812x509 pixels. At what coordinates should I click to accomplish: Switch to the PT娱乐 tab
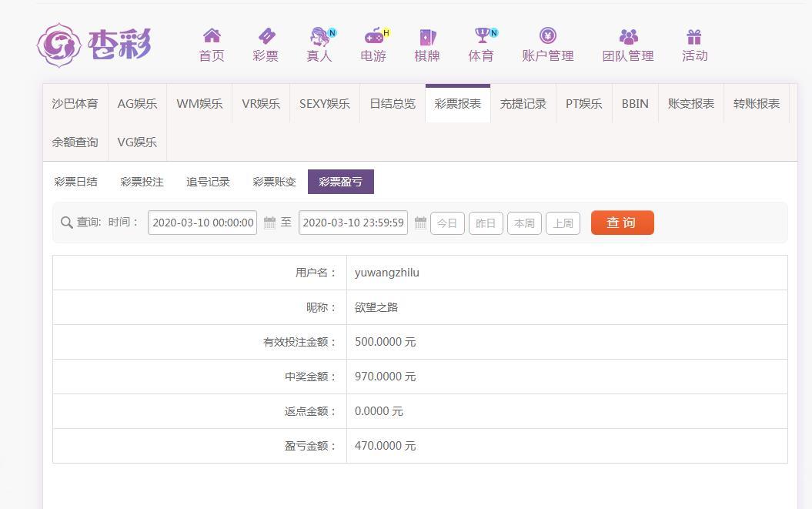[x=584, y=104]
